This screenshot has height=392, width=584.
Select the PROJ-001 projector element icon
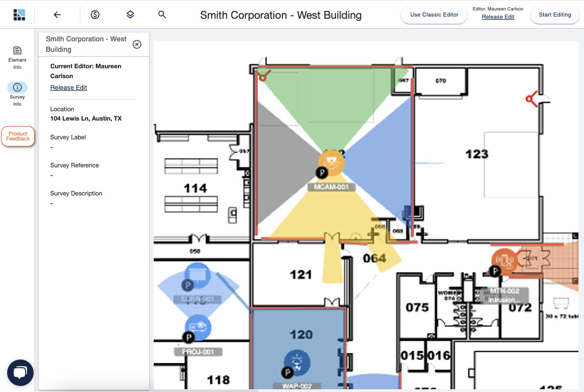coord(198,327)
